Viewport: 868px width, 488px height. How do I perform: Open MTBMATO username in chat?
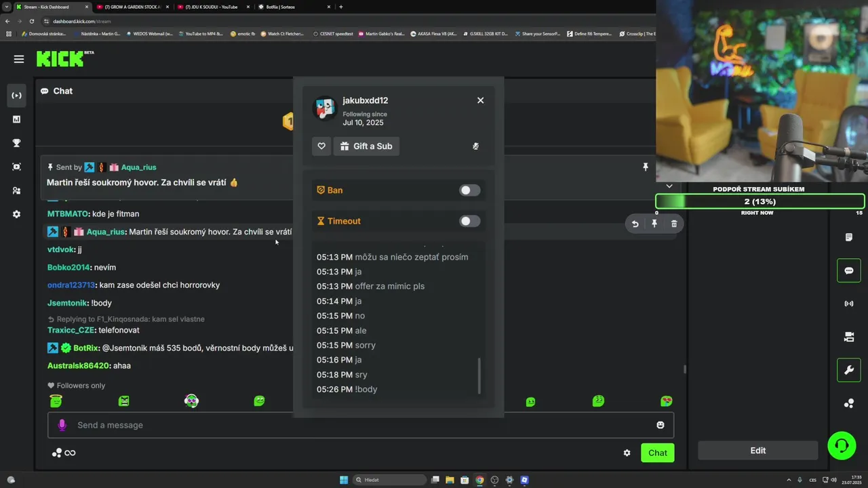[68, 213]
